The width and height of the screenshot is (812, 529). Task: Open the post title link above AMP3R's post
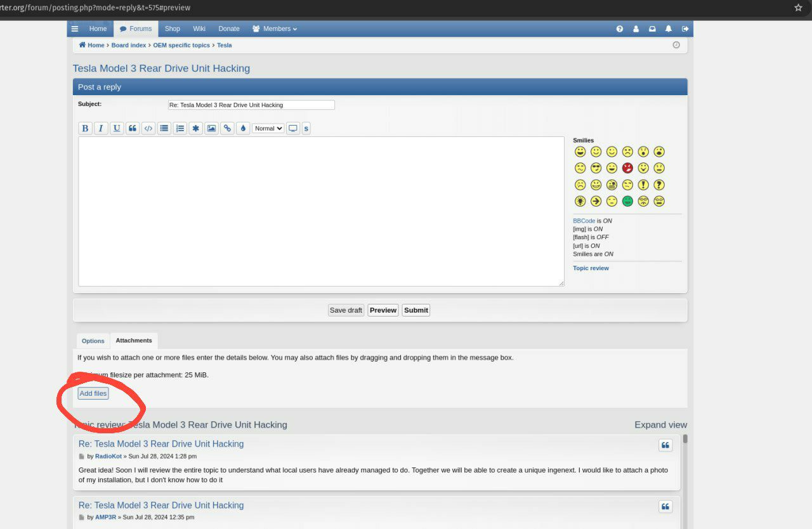[x=161, y=506]
